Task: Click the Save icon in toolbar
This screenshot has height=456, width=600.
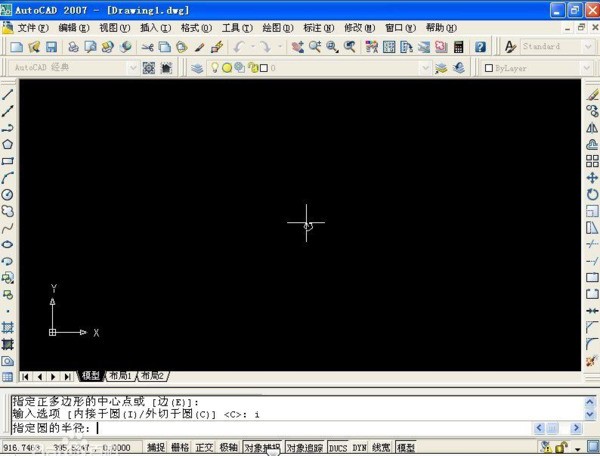Action: pos(51,47)
